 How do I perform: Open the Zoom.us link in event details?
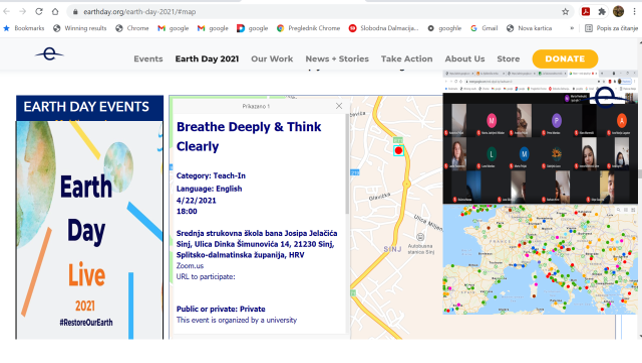pyautogui.click(x=190, y=266)
